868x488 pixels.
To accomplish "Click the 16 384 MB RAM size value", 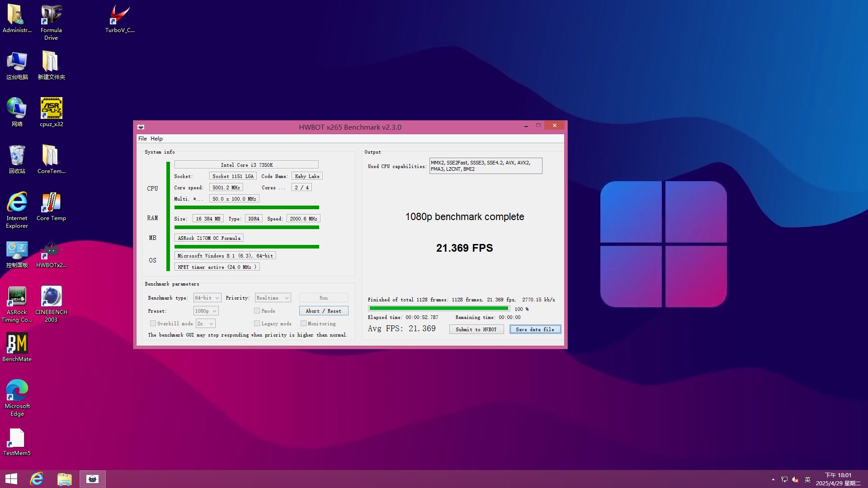I will [x=208, y=219].
